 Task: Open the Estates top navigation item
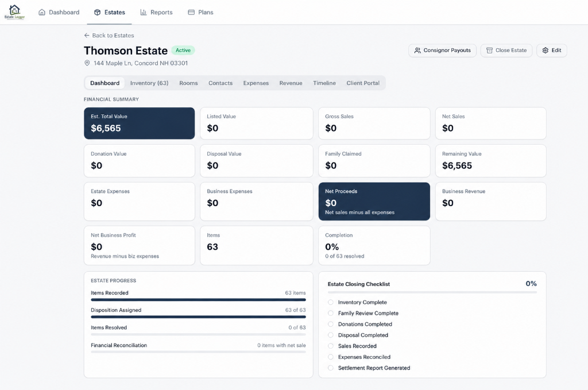coord(110,13)
